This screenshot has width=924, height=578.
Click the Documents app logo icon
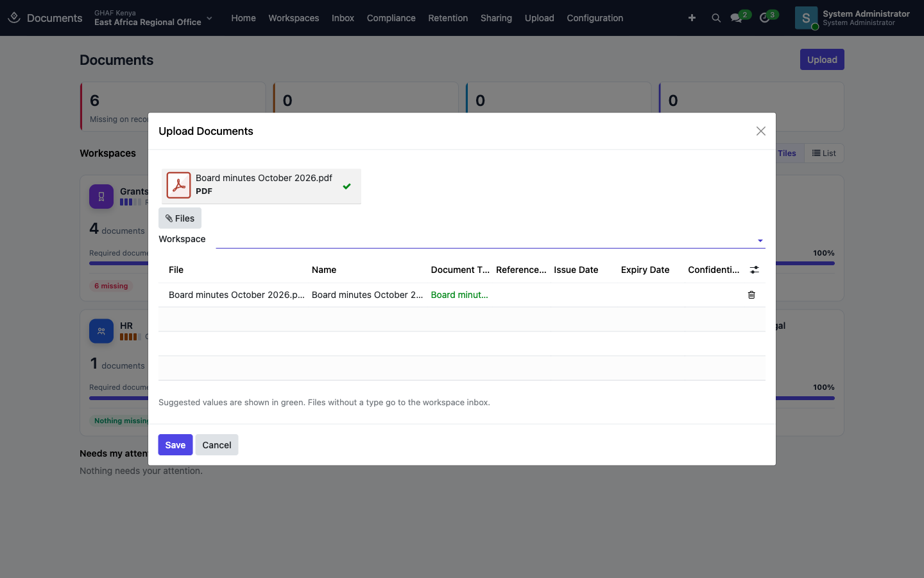click(x=14, y=18)
